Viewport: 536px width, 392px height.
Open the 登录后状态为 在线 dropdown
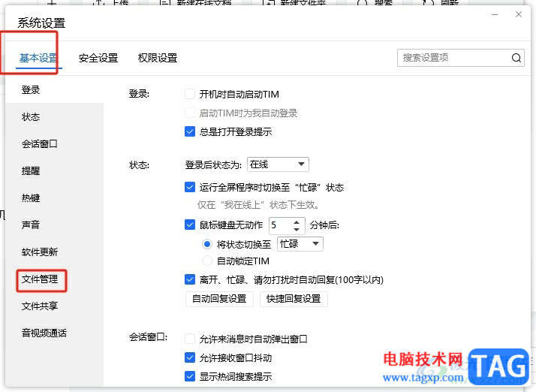[278, 164]
